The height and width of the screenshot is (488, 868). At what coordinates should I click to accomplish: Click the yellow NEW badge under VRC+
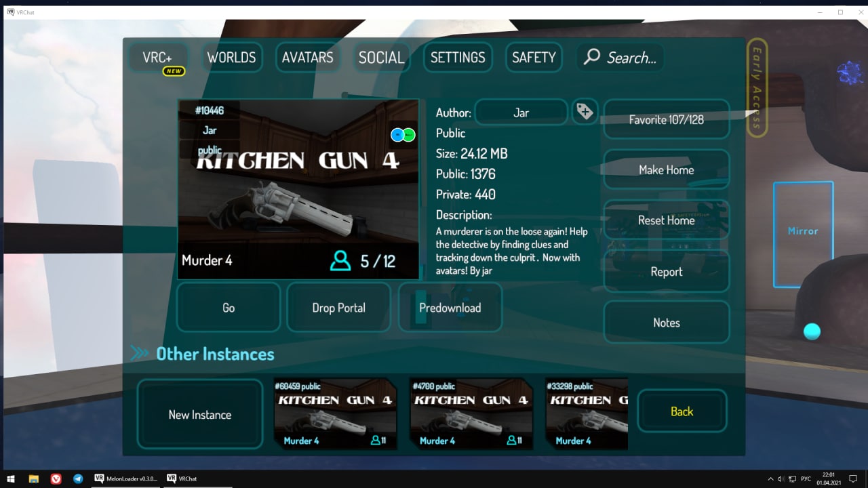174,71
